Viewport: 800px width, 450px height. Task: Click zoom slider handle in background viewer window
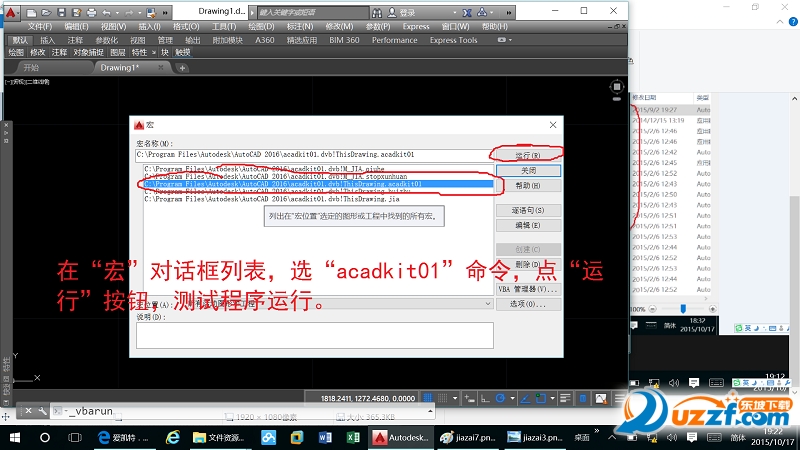[683, 309]
